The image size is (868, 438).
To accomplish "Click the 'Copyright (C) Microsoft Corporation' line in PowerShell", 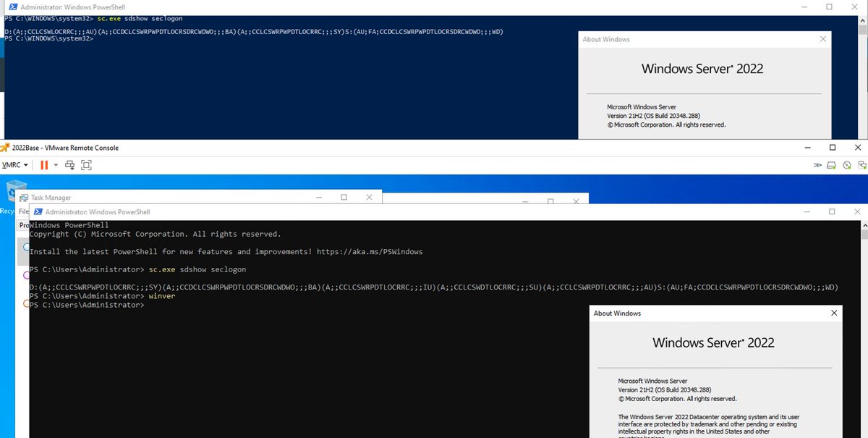I will 155,234.
